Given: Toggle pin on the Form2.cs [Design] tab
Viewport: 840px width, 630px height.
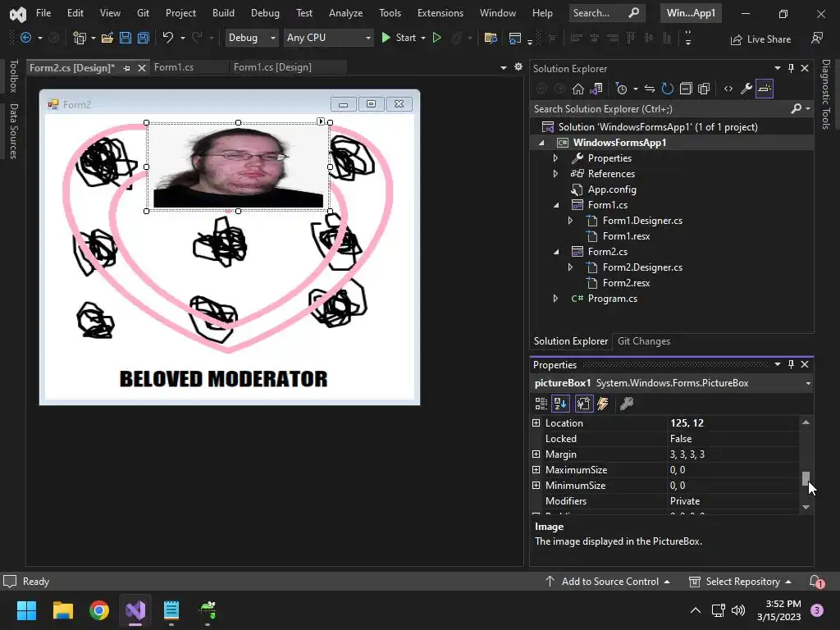Looking at the screenshot, I should (126, 68).
